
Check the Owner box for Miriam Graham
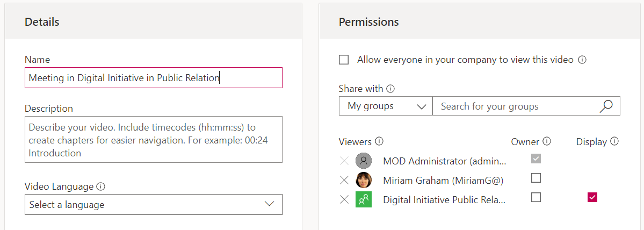click(536, 178)
